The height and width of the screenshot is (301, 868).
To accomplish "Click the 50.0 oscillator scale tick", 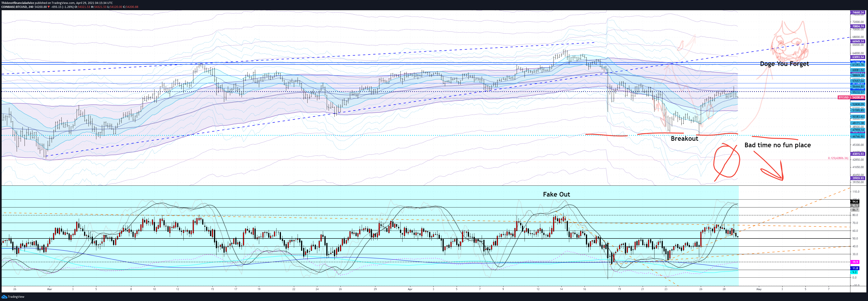I will [x=855, y=239].
